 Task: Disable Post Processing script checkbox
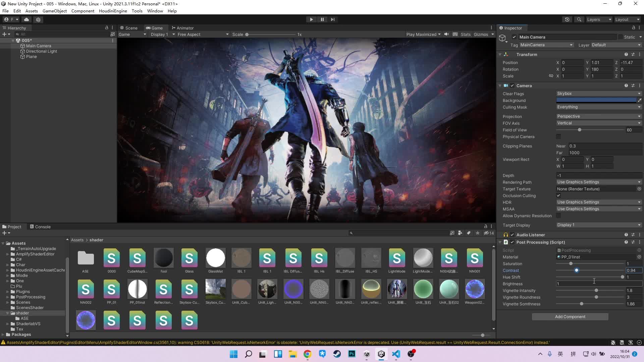pos(512,242)
